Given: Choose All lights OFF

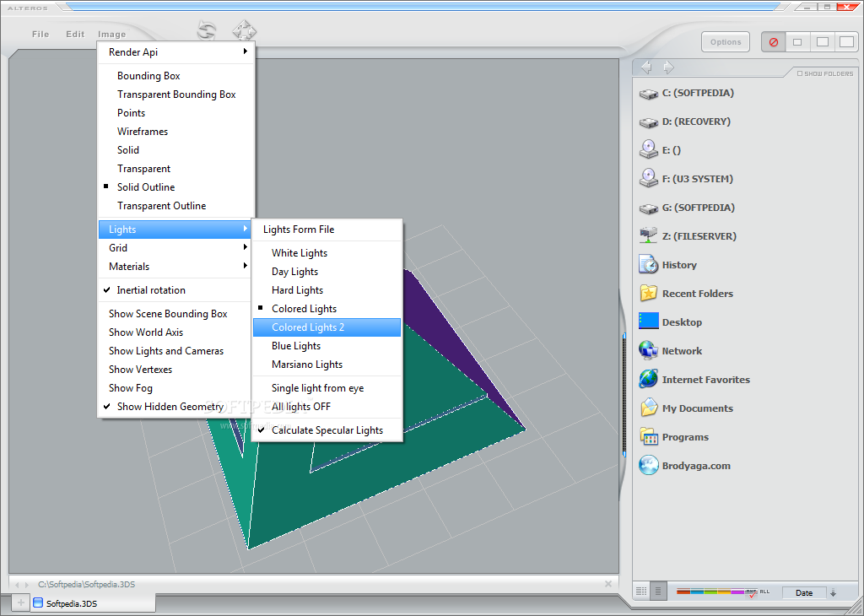Looking at the screenshot, I should (x=327, y=406).
